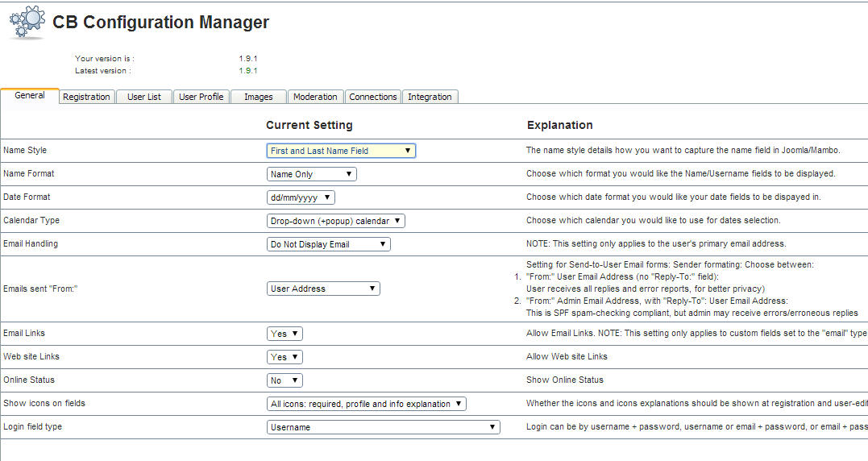The height and width of the screenshot is (461, 868).
Task: Click the 'Choose which calendar' explanation text
Action: [653, 220]
